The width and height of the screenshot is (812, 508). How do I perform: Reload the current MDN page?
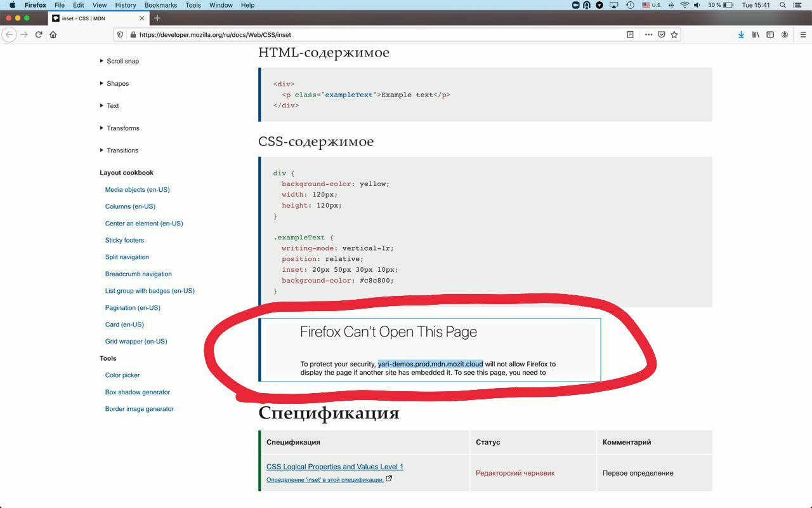click(39, 34)
